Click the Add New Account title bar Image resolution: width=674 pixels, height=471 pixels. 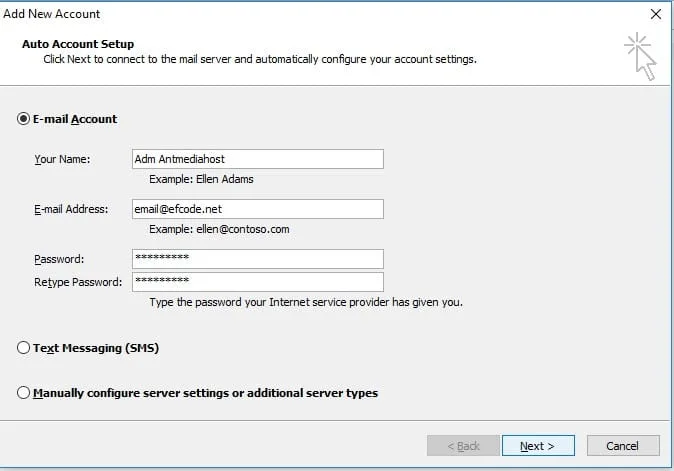coord(300,14)
